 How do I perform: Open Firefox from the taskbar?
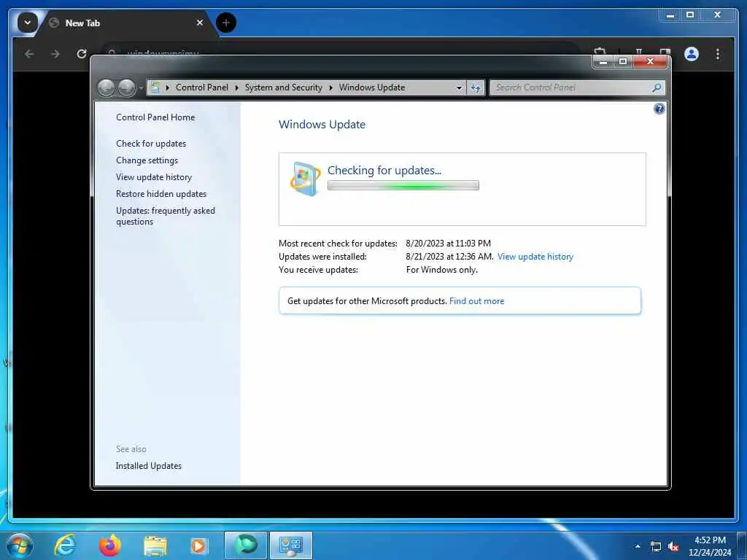pos(109,545)
